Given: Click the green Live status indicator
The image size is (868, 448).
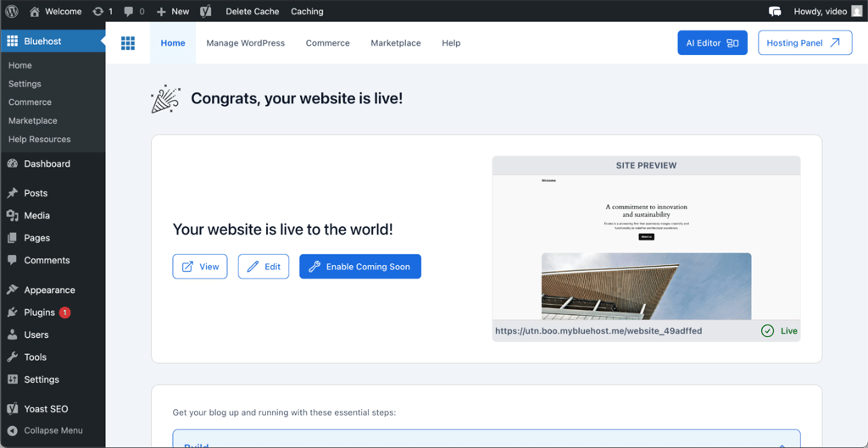Looking at the screenshot, I should tap(780, 331).
